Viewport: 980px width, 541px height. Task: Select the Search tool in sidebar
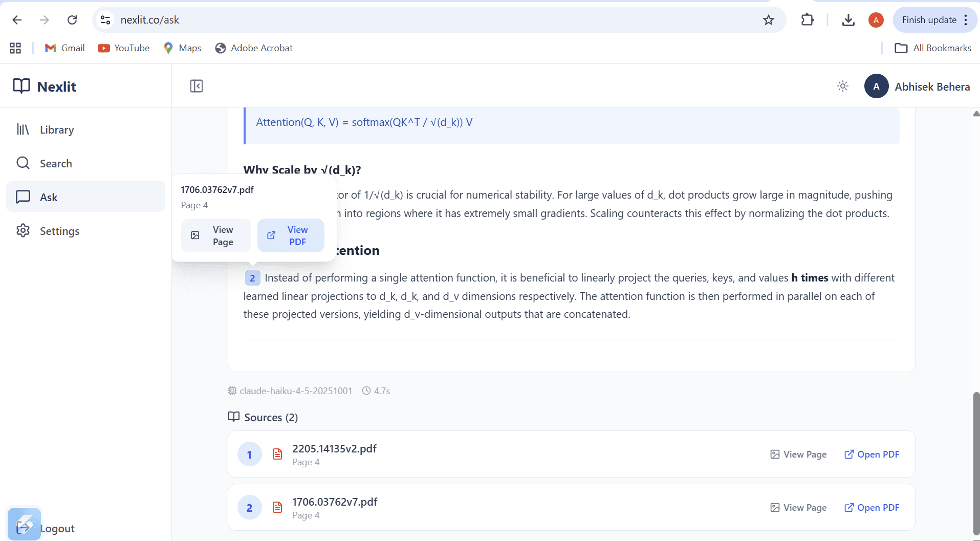[x=56, y=163]
